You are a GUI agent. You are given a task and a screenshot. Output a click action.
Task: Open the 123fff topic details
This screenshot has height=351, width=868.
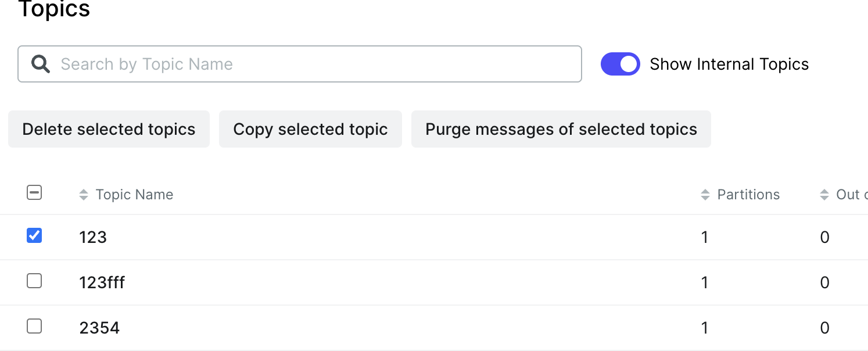pos(102,282)
